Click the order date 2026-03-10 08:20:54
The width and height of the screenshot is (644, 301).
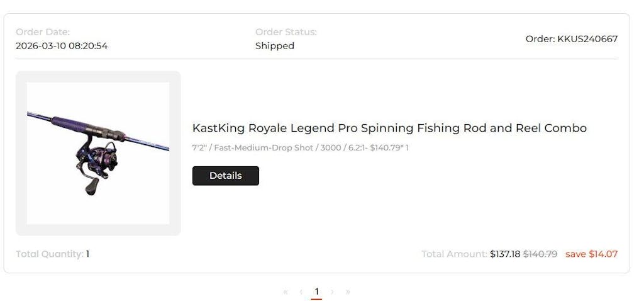[62, 46]
